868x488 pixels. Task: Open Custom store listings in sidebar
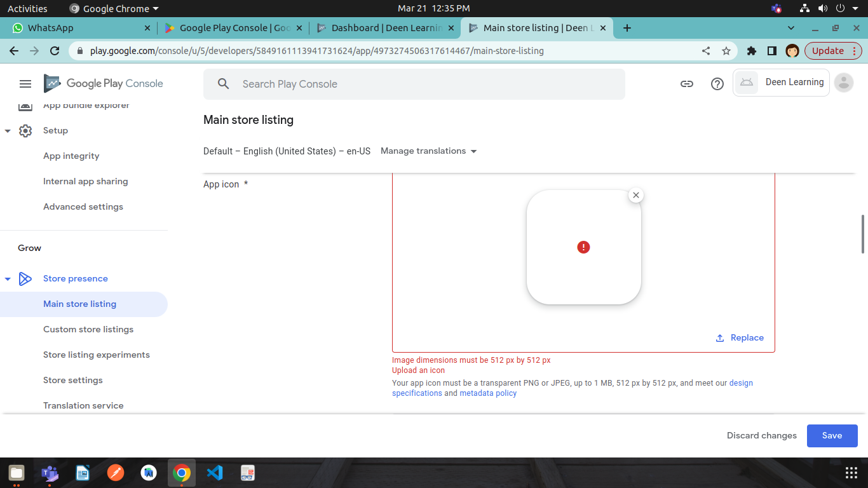pyautogui.click(x=88, y=329)
